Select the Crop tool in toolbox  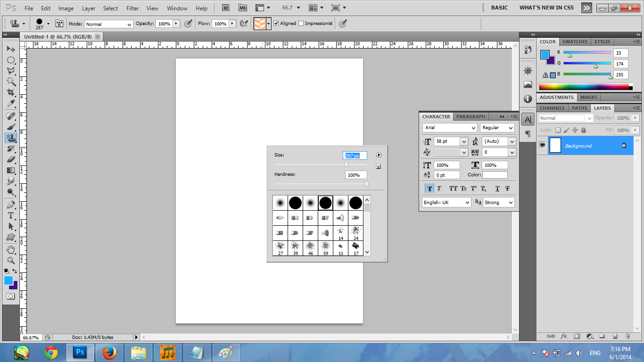point(10,92)
